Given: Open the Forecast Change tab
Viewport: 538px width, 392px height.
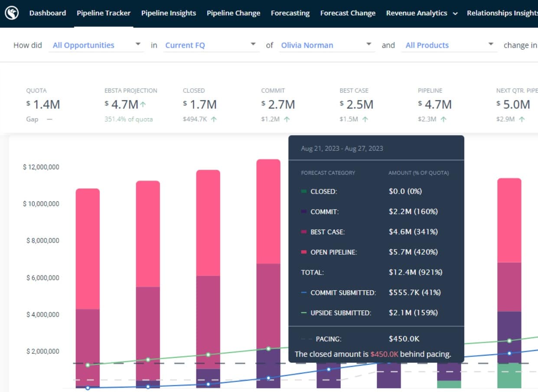Looking at the screenshot, I should tap(348, 13).
